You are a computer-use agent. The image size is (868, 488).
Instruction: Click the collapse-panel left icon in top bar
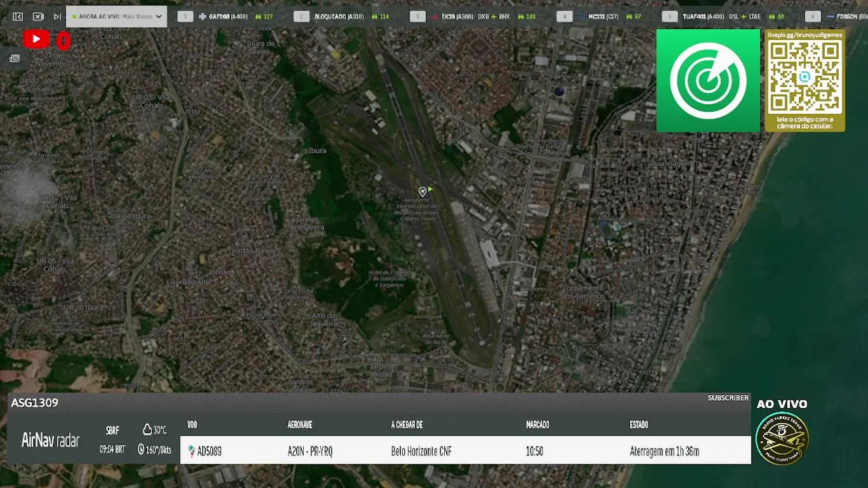point(18,16)
